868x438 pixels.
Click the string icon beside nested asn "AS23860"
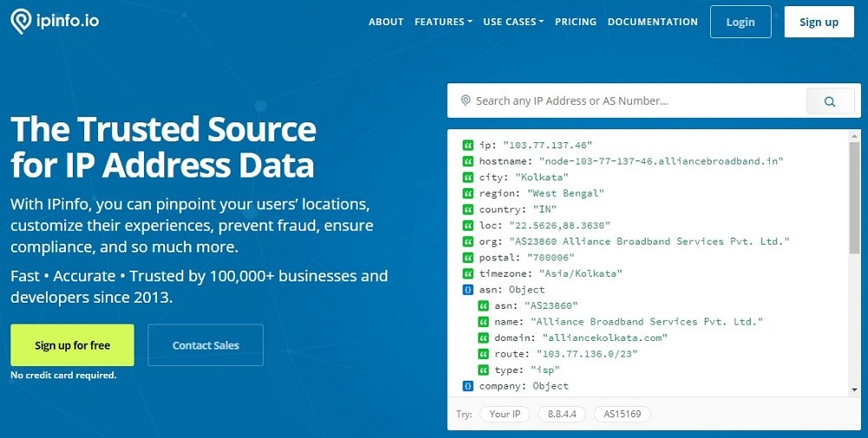(483, 306)
